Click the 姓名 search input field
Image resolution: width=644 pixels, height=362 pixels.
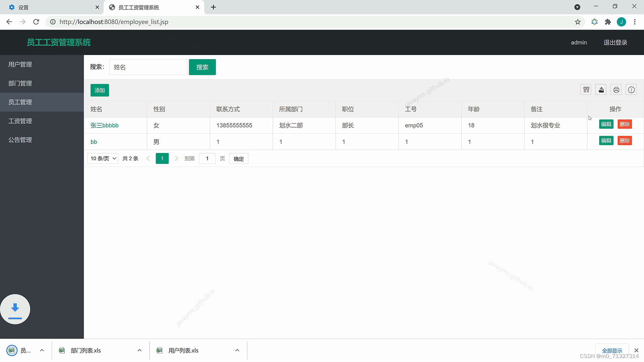pos(148,67)
